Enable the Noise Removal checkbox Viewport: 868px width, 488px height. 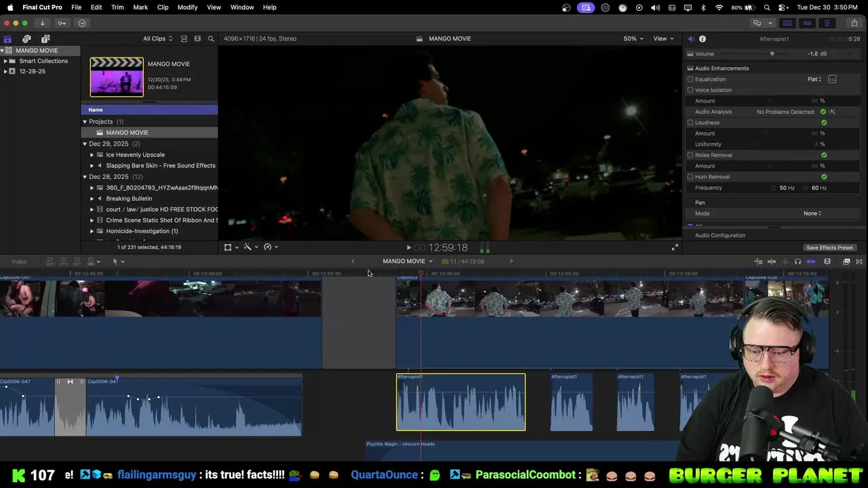(690, 155)
